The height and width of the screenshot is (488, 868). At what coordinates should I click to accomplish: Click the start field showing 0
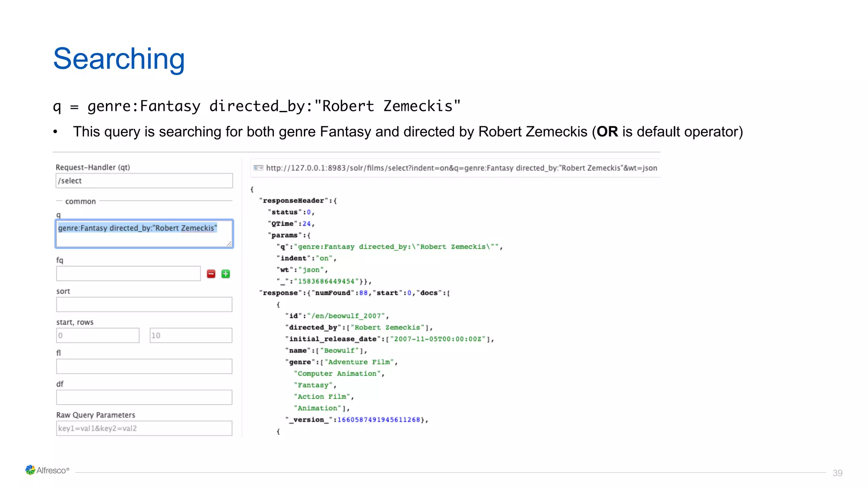[97, 335]
